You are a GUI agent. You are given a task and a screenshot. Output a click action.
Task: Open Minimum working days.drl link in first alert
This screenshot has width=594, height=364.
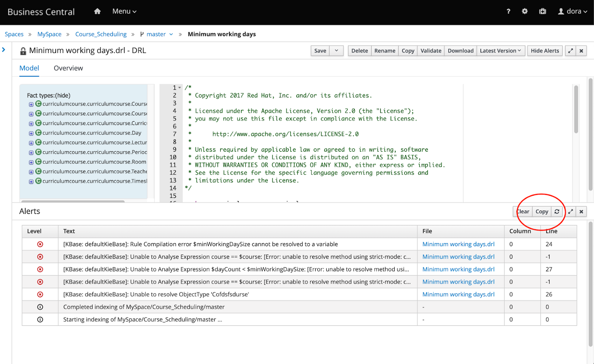pyautogui.click(x=458, y=245)
